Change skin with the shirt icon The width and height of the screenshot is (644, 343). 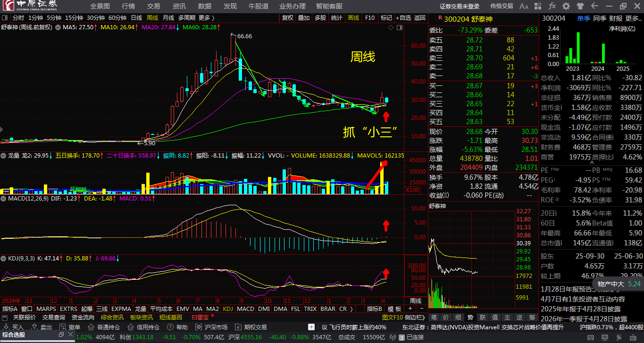pyautogui.click(x=580, y=6)
